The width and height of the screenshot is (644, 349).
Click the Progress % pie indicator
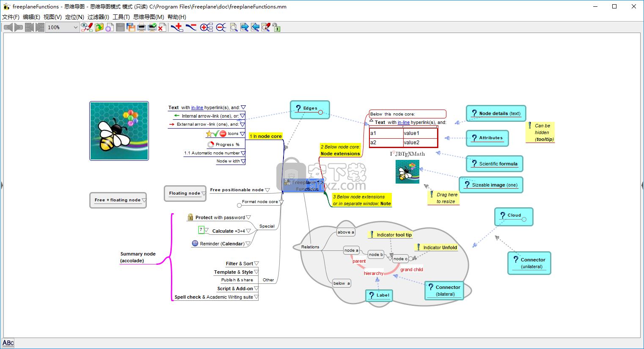211,145
